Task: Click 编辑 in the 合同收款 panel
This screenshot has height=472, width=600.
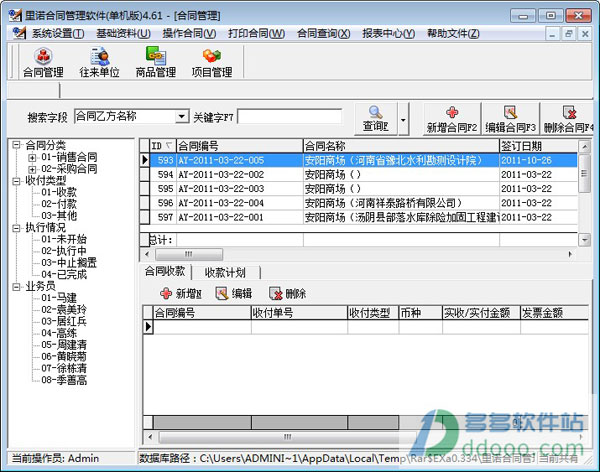Action: 234,294
